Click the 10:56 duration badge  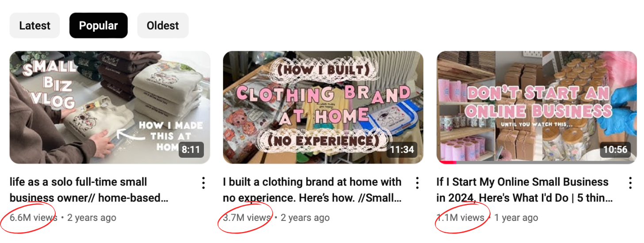[x=615, y=150]
